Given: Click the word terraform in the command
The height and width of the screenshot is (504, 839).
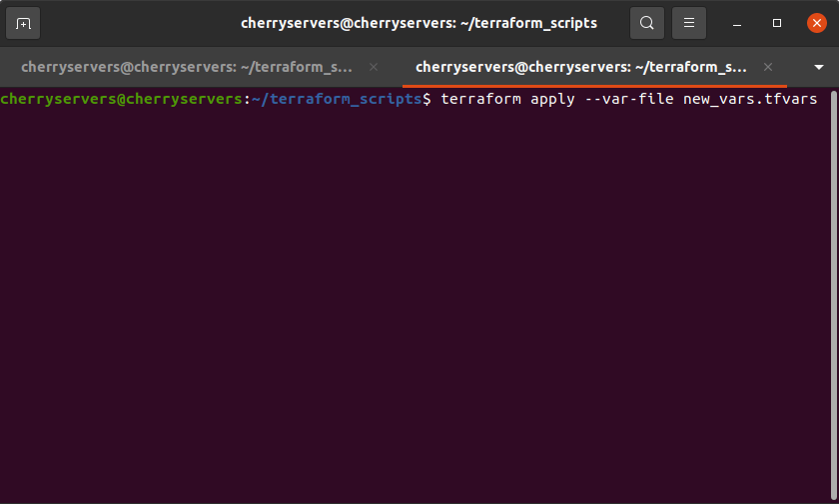Looking at the screenshot, I should tap(480, 99).
